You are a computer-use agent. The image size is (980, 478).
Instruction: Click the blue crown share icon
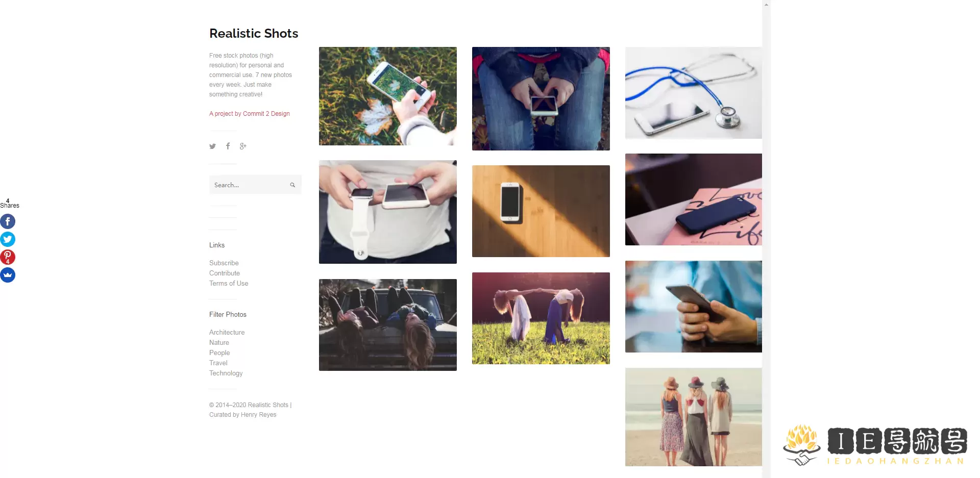click(x=8, y=275)
